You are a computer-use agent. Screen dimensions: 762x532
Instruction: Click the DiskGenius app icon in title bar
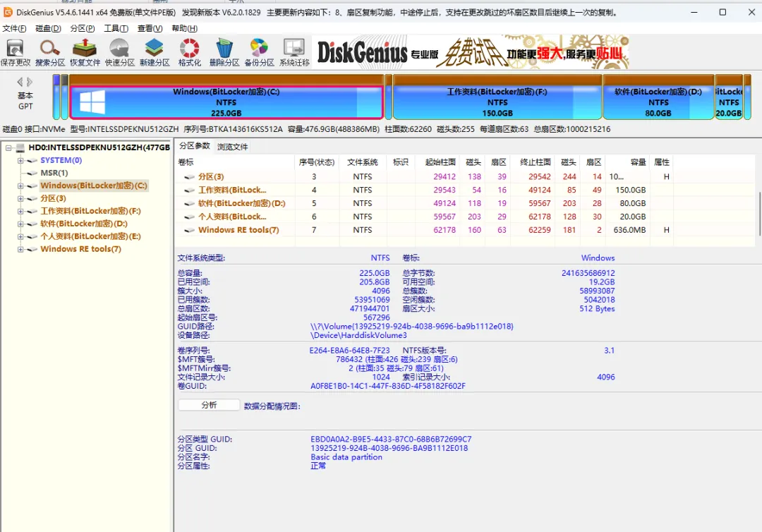coord(8,12)
